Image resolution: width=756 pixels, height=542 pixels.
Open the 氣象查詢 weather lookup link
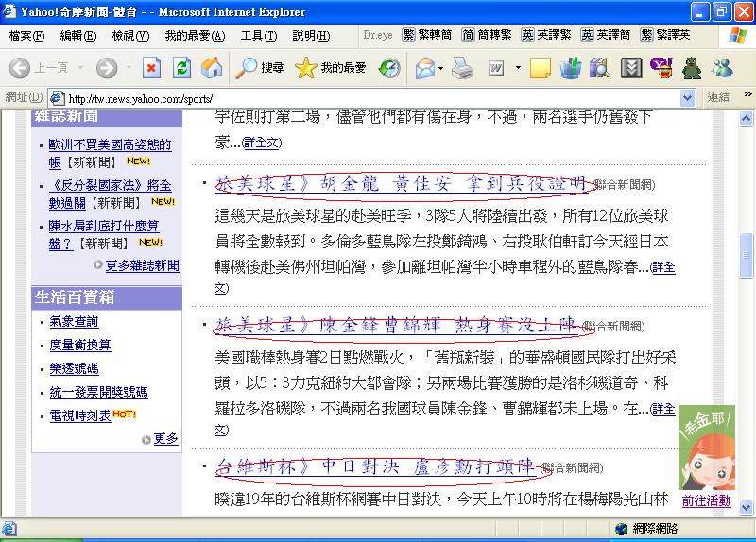click(x=74, y=322)
